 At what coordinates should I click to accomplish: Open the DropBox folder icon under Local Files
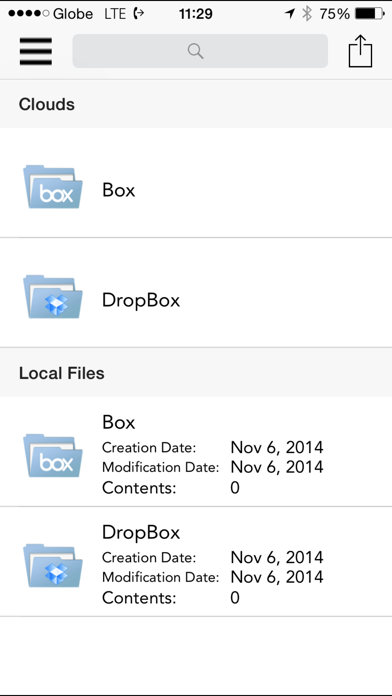point(53,566)
